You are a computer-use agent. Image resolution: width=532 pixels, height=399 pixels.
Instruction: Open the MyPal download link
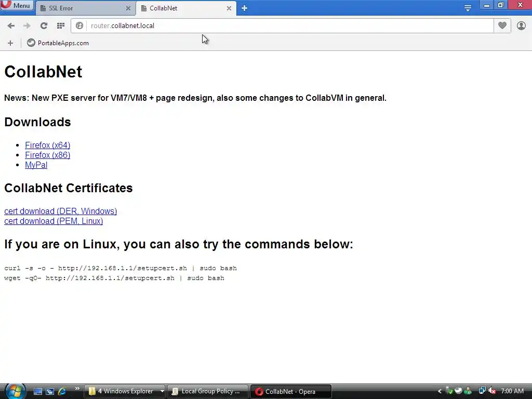(x=36, y=165)
